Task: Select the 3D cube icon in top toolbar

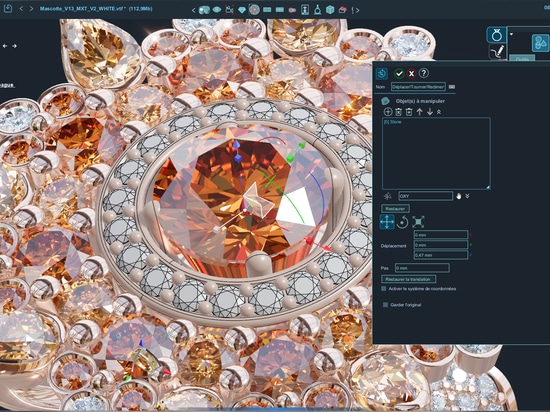Action: (330, 10)
